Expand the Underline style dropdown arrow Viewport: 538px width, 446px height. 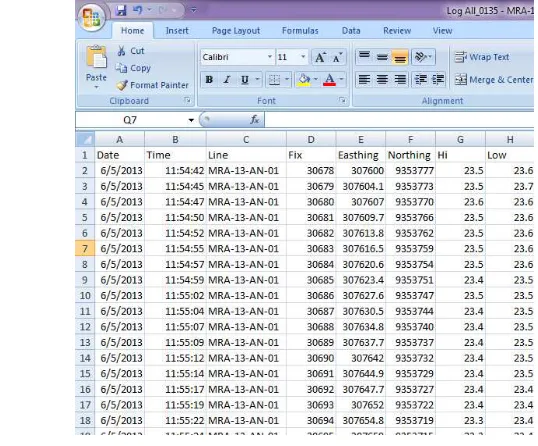click(257, 80)
